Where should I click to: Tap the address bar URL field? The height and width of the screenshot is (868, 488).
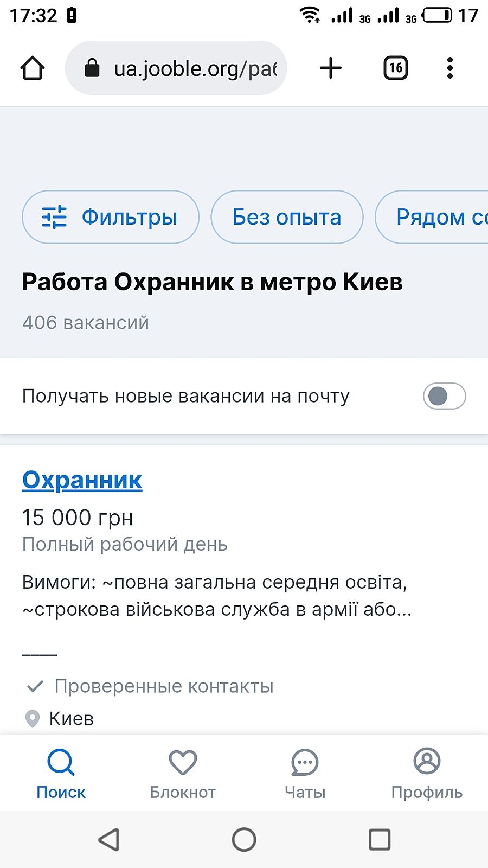point(195,68)
